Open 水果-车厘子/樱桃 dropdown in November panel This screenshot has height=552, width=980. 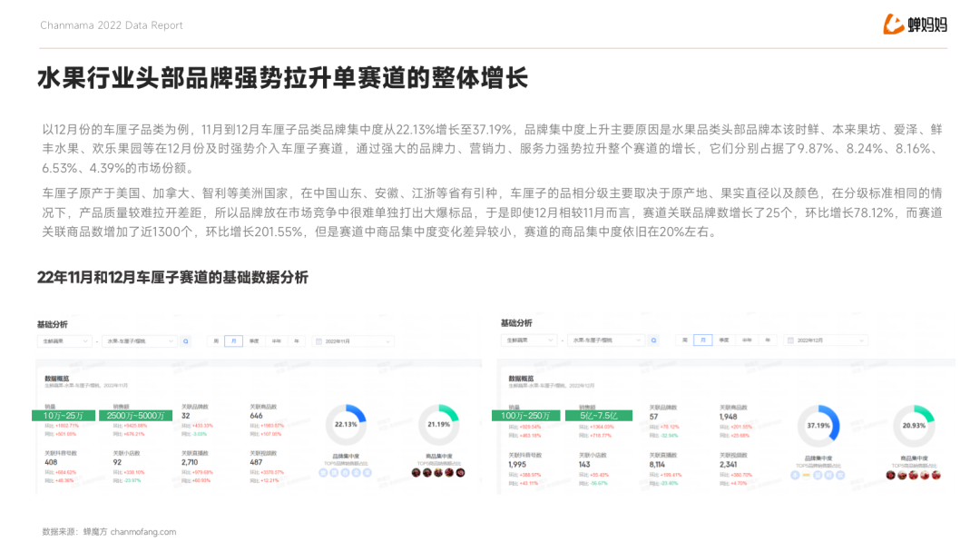pos(140,341)
